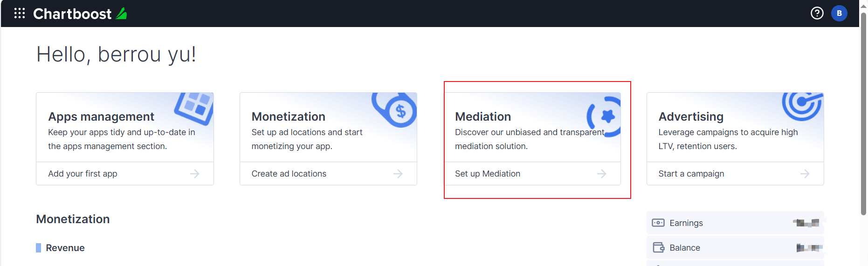Click arrow next to Create ad locations

pyautogui.click(x=398, y=174)
